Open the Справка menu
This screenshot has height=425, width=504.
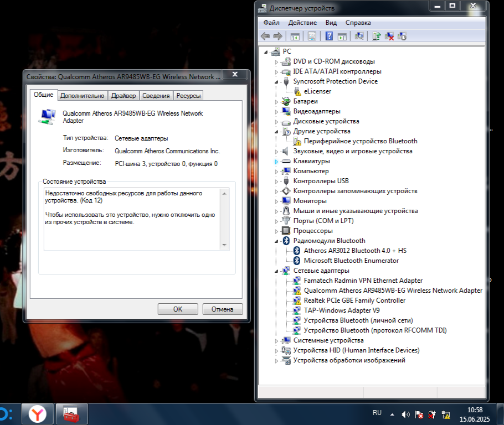358,23
